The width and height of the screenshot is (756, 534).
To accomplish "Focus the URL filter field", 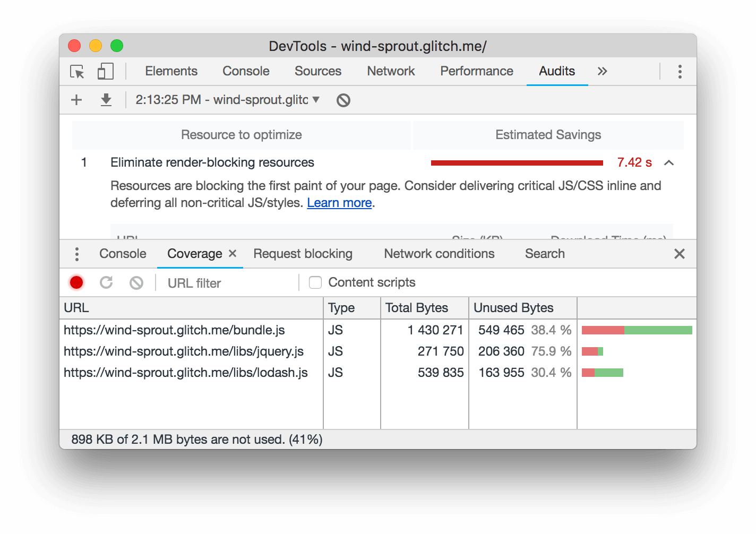I will [x=228, y=283].
